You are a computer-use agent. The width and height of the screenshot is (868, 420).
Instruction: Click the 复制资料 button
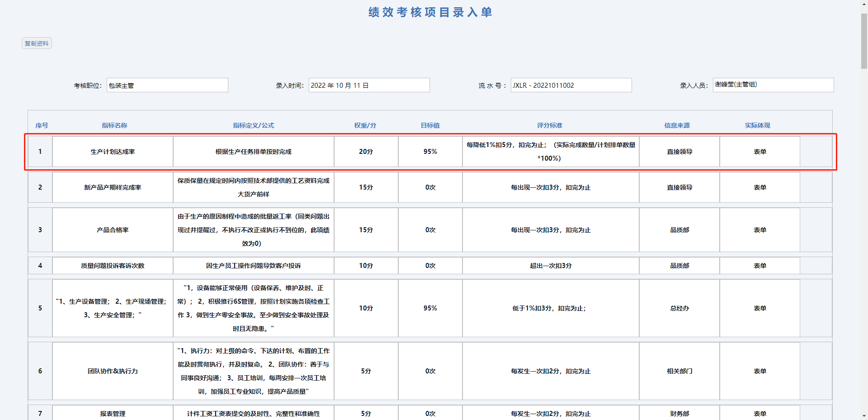(37, 43)
